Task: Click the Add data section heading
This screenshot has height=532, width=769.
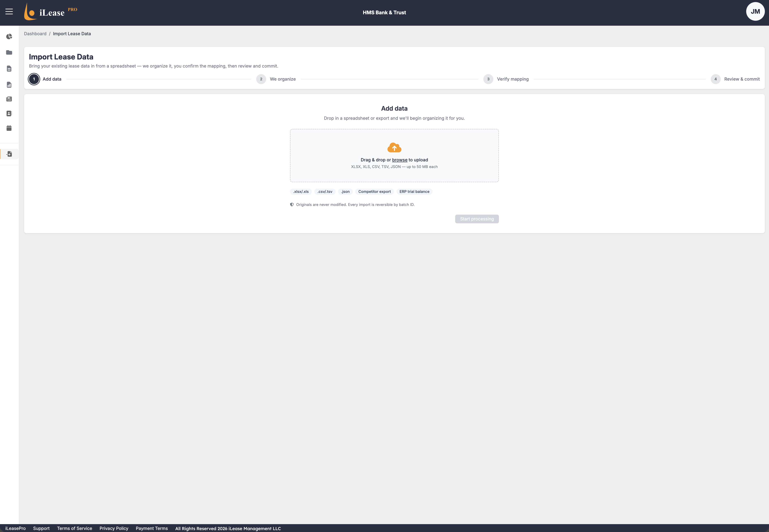Action: coord(394,108)
